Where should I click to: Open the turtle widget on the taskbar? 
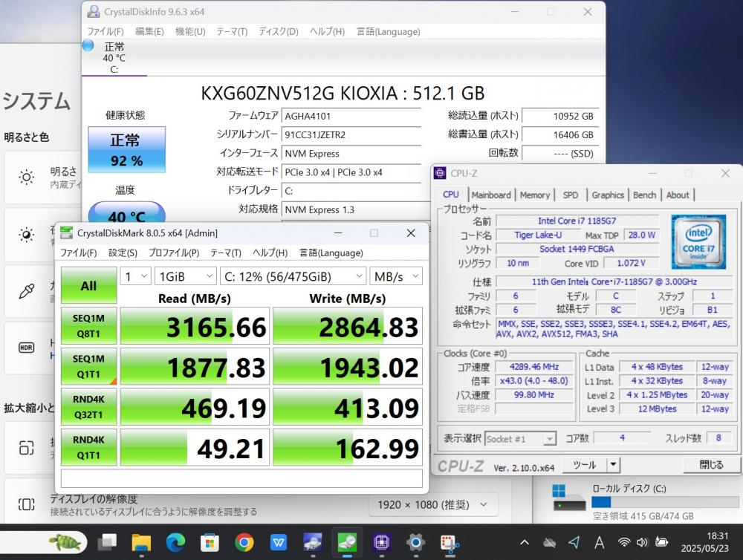(x=65, y=542)
